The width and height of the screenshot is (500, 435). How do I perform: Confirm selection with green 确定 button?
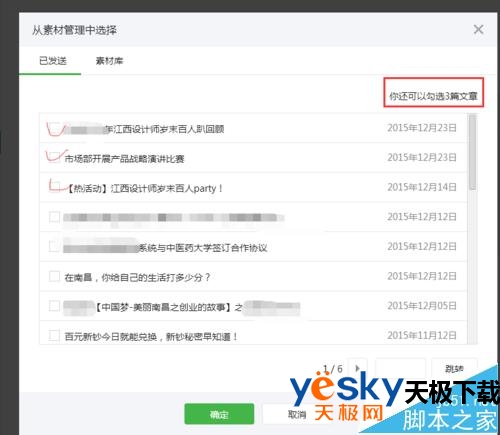tap(219, 414)
